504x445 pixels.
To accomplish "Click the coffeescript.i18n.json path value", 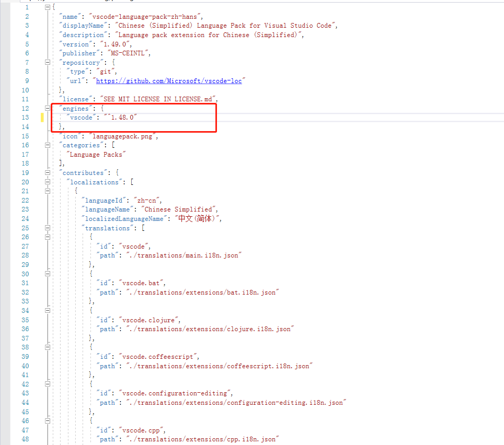I will 219,366.
